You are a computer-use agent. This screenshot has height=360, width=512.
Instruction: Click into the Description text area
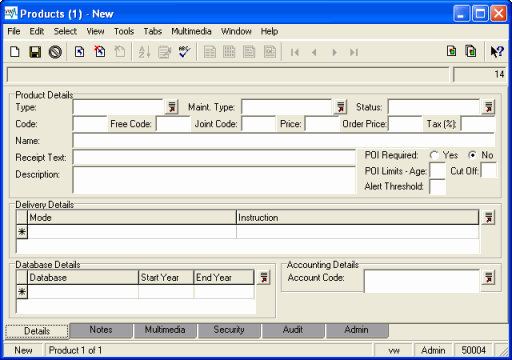tap(214, 180)
